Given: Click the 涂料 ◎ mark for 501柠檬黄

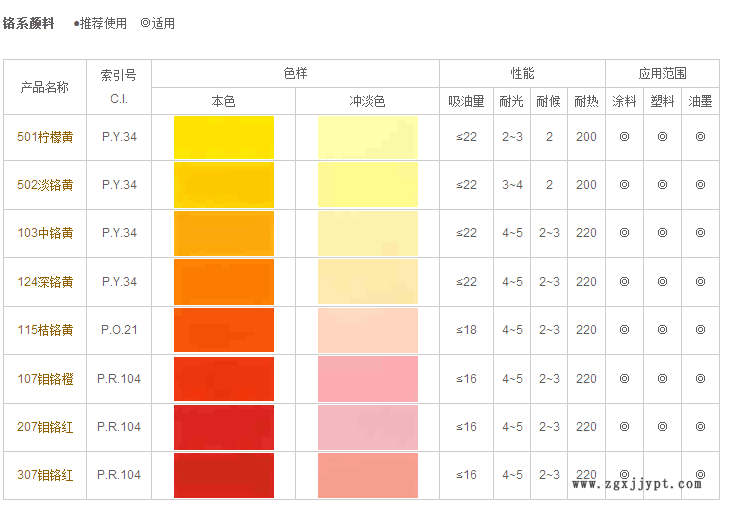Looking at the screenshot, I should 624,137.
